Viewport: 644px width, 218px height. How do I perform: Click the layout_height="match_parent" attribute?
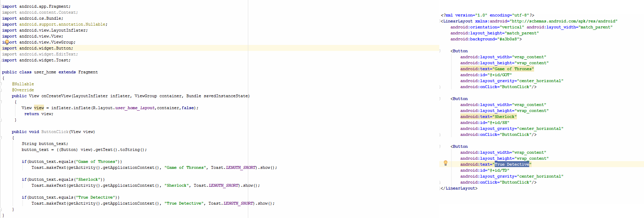click(494, 33)
